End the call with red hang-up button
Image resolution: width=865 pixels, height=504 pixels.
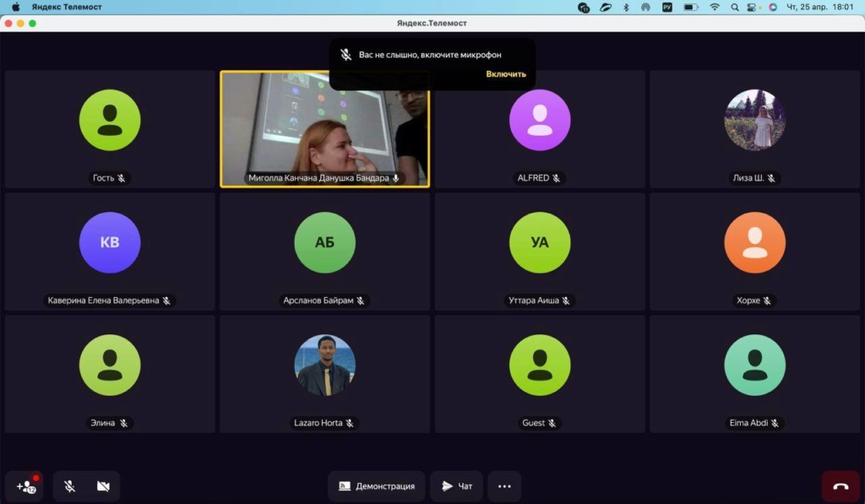(841, 485)
